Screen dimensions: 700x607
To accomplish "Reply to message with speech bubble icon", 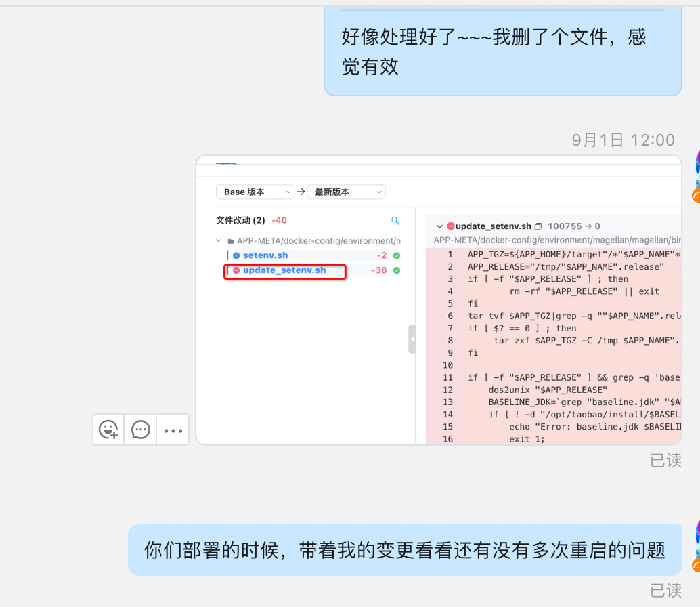I will (141, 430).
